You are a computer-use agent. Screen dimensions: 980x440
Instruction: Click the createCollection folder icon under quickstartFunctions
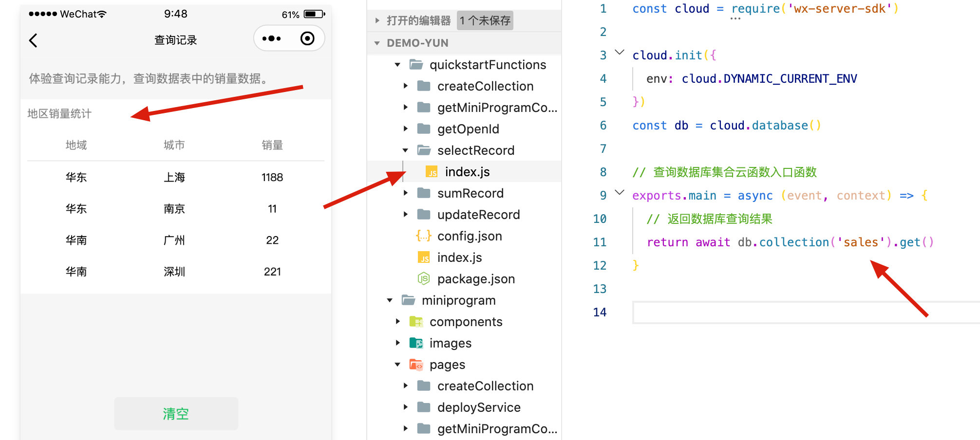click(x=424, y=86)
